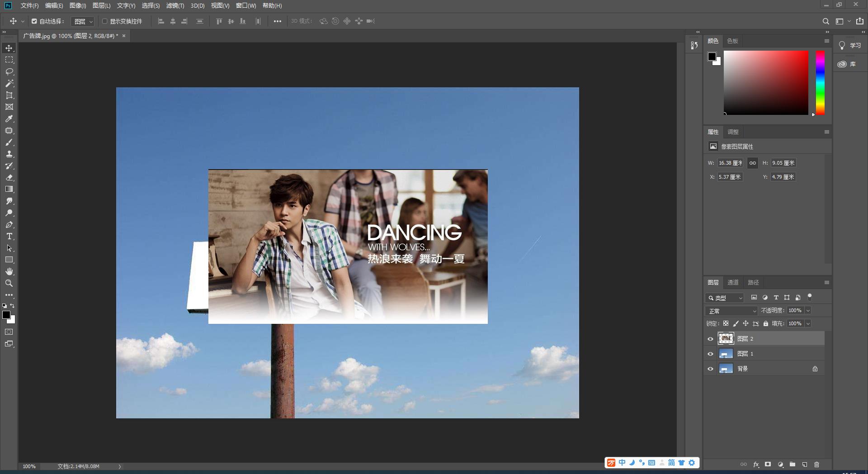
Task: Hide the 背景 layer
Action: pyautogui.click(x=711, y=368)
